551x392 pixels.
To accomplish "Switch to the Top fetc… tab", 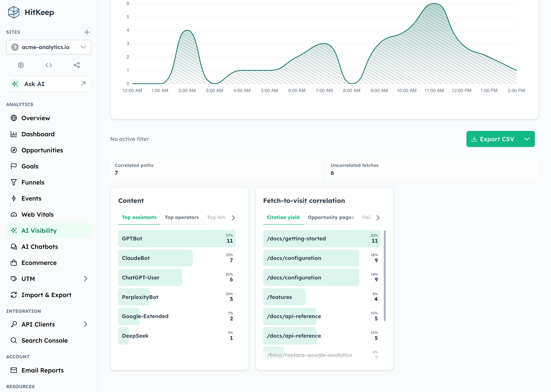I will (x=216, y=217).
